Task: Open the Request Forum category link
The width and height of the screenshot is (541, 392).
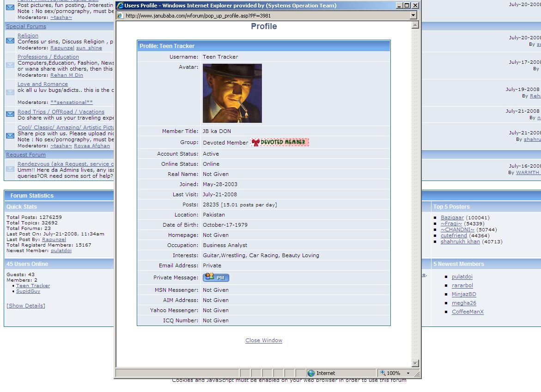Action: pos(25,155)
